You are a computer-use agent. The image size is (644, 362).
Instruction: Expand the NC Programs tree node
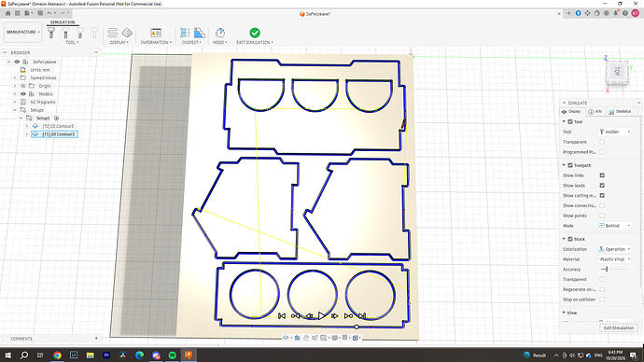(15, 102)
